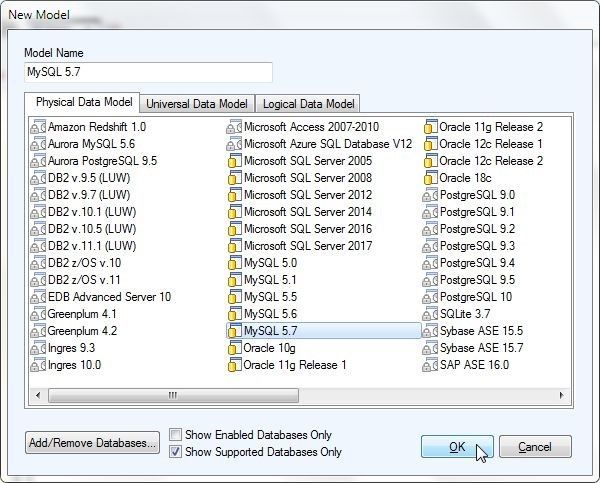This screenshot has width=600, height=483.
Task: Select Microsoft SQL Server 2014 entry
Action: click(x=300, y=212)
